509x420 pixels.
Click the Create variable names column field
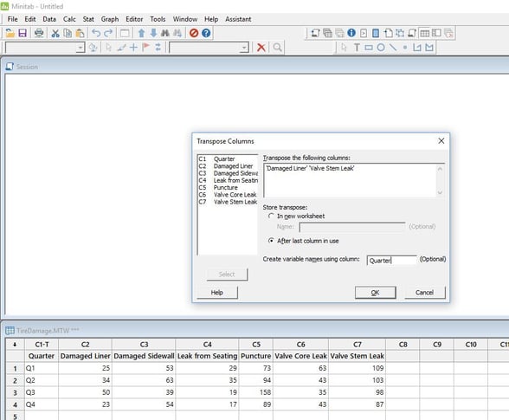pos(392,260)
